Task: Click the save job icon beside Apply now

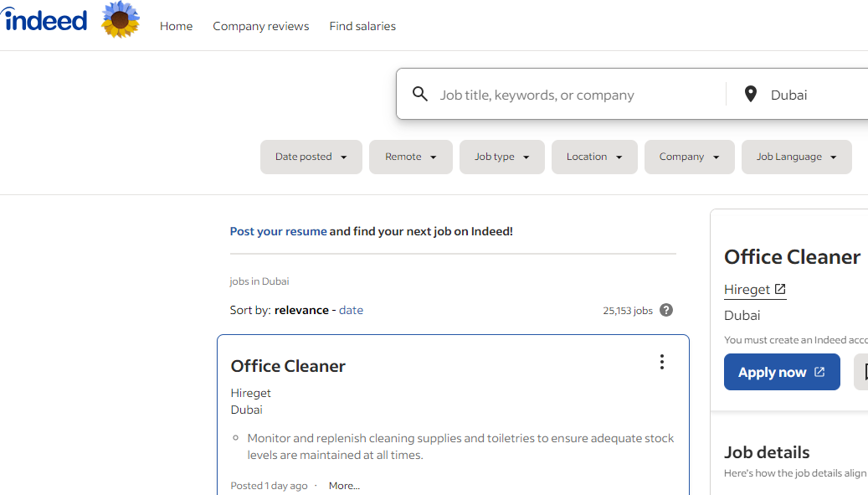Action: [x=862, y=372]
